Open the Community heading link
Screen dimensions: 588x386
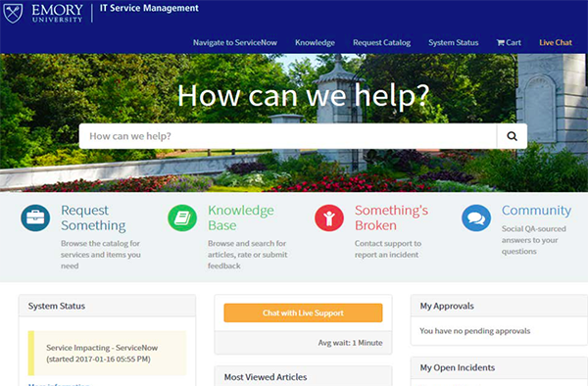(537, 211)
